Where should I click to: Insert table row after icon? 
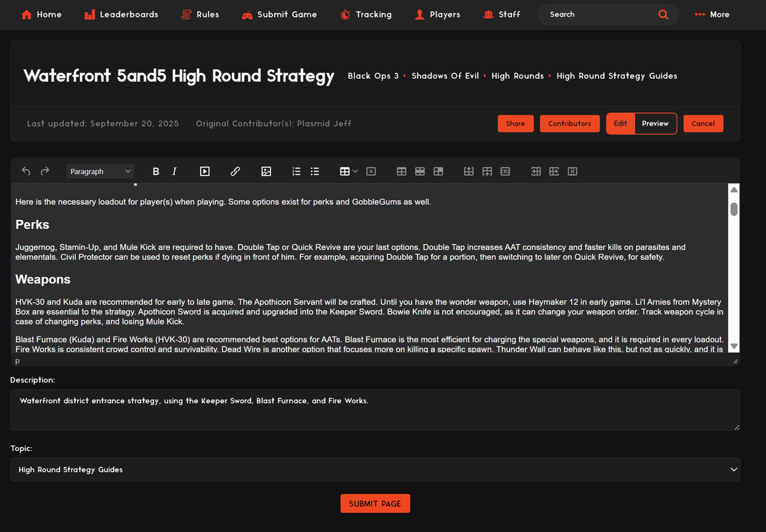487,172
